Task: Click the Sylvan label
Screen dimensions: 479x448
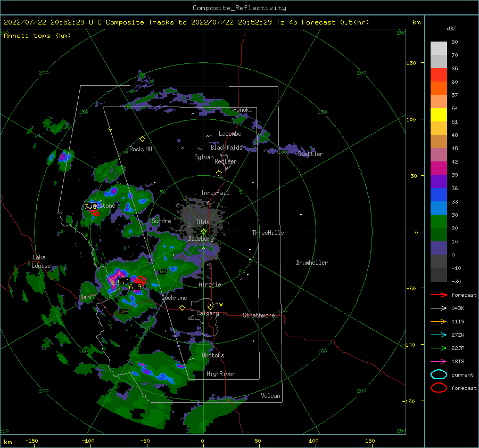Action: pyautogui.click(x=204, y=157)
